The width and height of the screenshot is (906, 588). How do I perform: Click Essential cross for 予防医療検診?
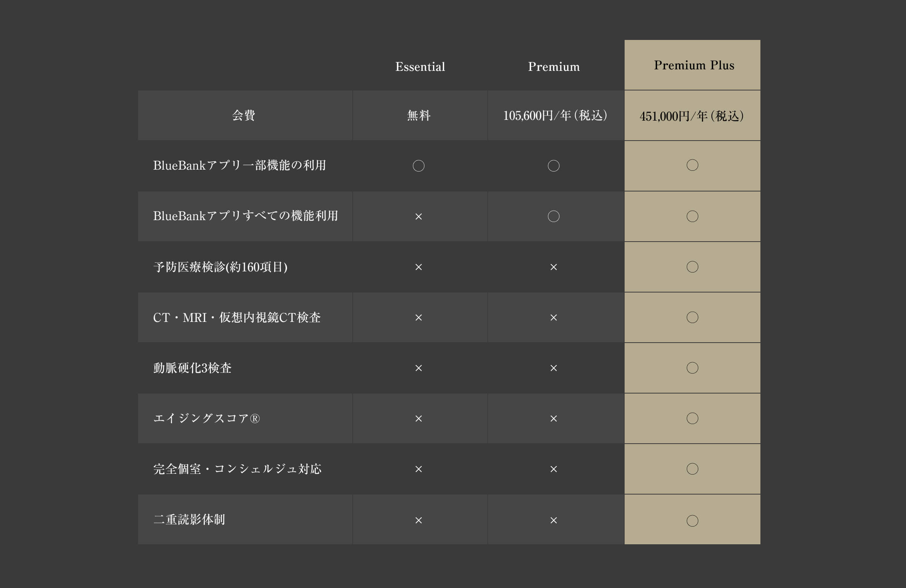coord(418,267)
